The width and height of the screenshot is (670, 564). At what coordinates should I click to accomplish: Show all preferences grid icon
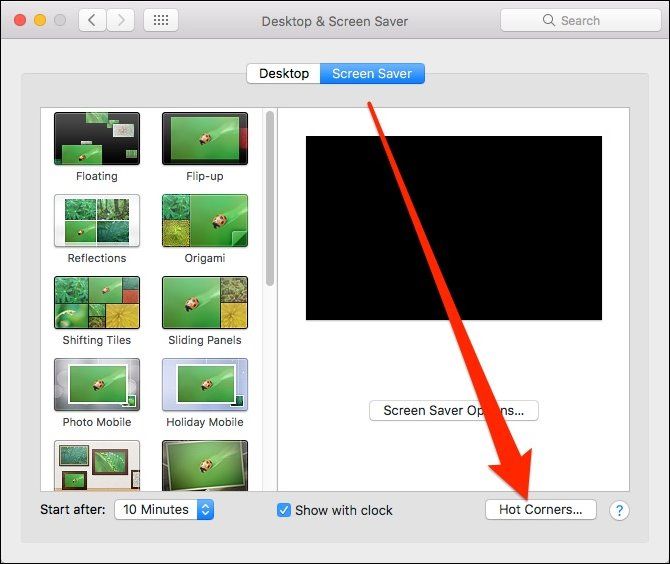[161, 20]
